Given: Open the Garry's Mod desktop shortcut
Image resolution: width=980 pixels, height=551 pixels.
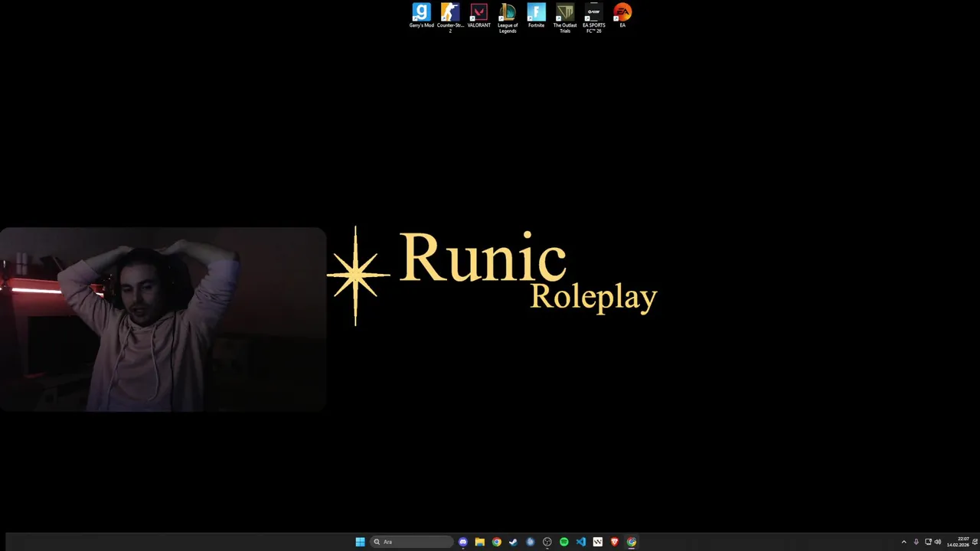Looking at the screenshot, I should (x=421, y=15).
